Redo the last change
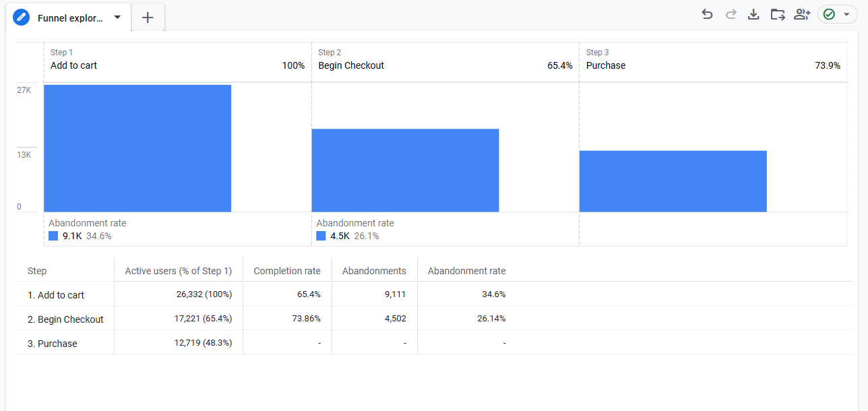The image size is (868, 411). click(731, 14)
